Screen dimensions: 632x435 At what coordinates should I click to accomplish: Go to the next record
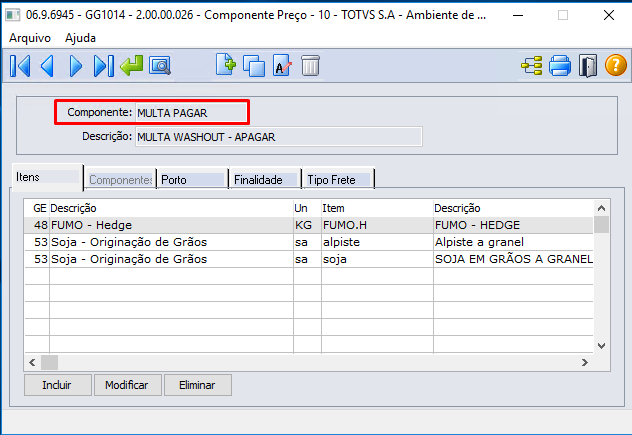75,66
